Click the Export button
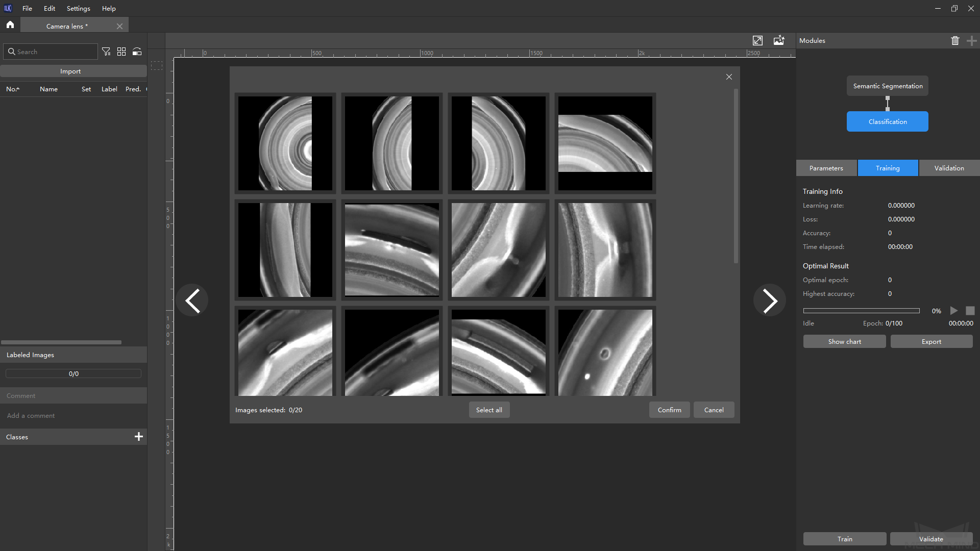This screenshot has height=551, width=980. pos(932,341)
